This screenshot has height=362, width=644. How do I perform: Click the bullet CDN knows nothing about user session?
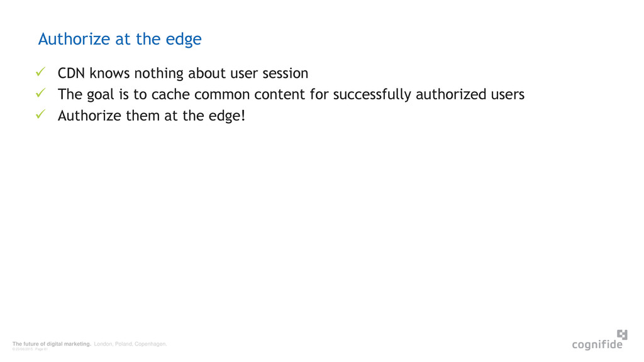183,73
